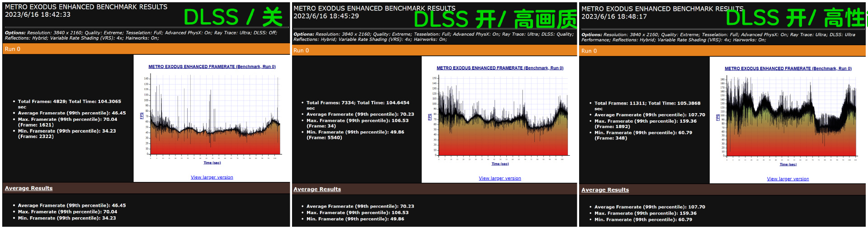
Task: Click the framerate chart title in the 18:48:17 report
Action: coord(788,68)
